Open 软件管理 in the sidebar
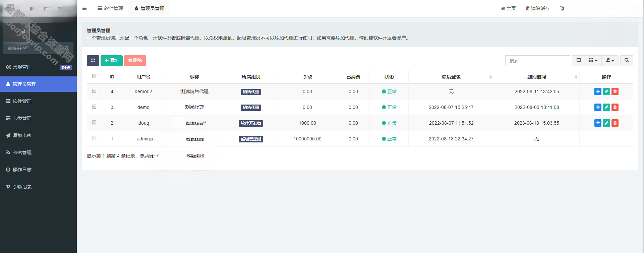The image size is (644, 253). 38,101
